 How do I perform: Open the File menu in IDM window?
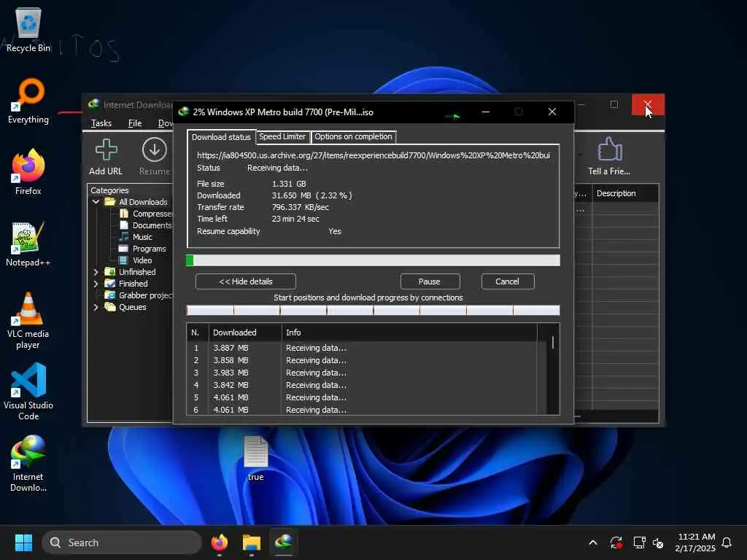pyautogui.click(x=135, y=123)
